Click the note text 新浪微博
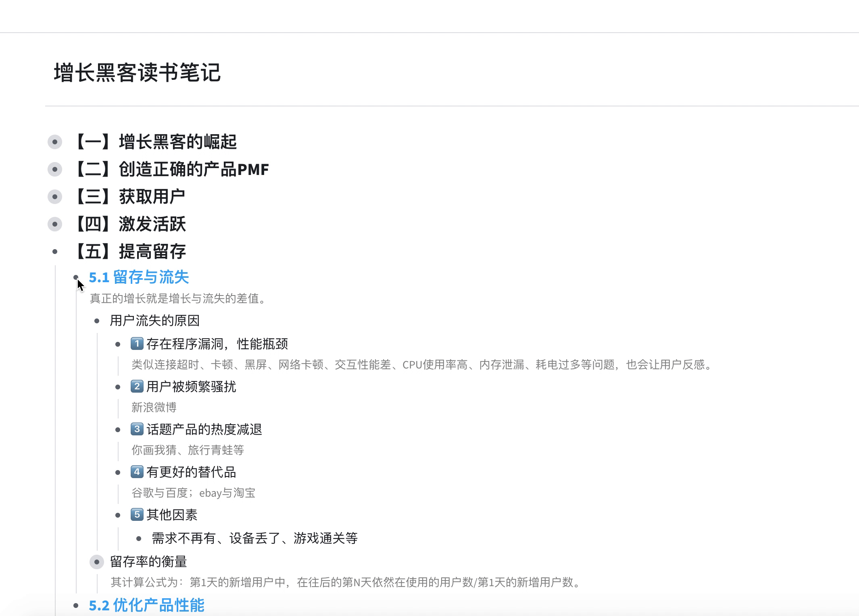This screenshot has width=859, height=616. [154, 408]
